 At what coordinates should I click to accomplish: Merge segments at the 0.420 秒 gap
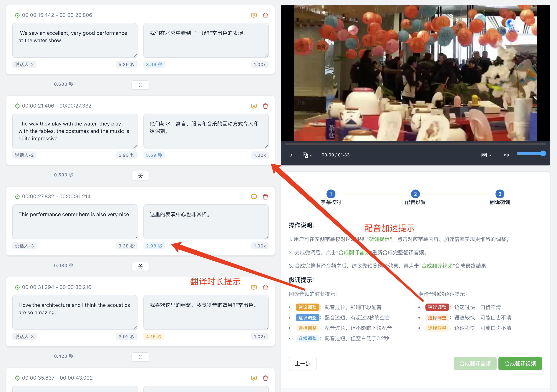[140, 357]
